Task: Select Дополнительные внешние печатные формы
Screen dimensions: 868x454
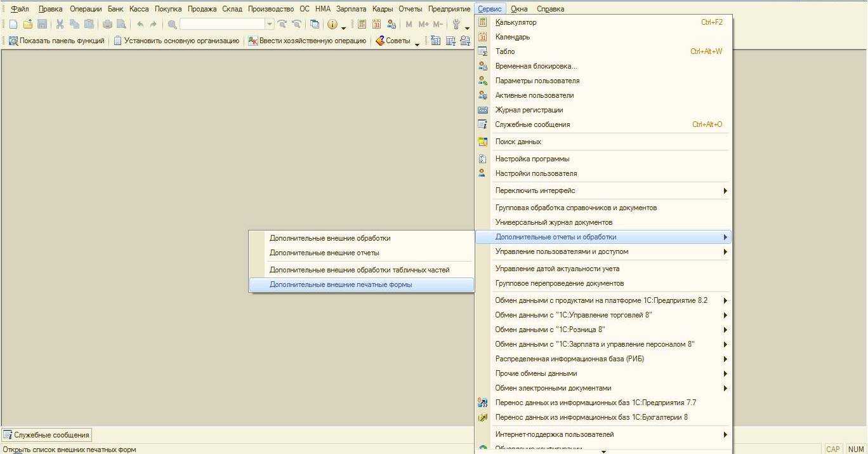Action: tap(341, 284)
